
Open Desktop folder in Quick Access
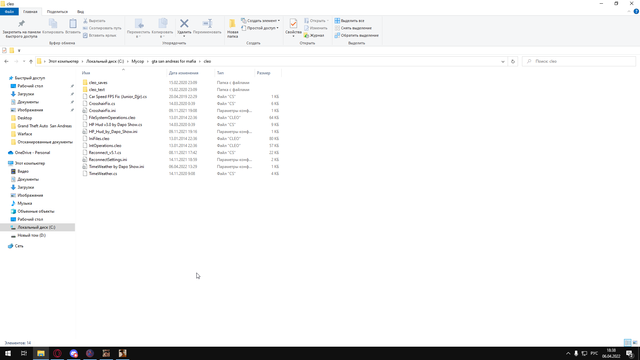[x=24, y=118]
